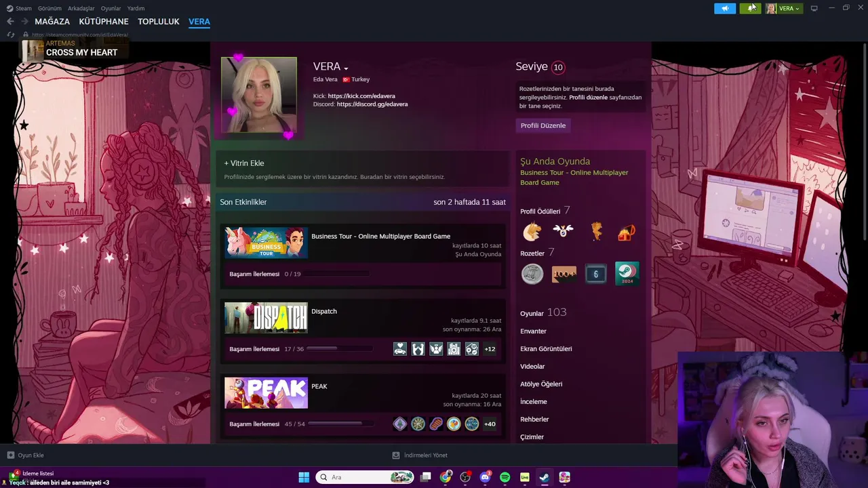Open the Oyunlar menu
Screen dimensions: 868x488
111,8
